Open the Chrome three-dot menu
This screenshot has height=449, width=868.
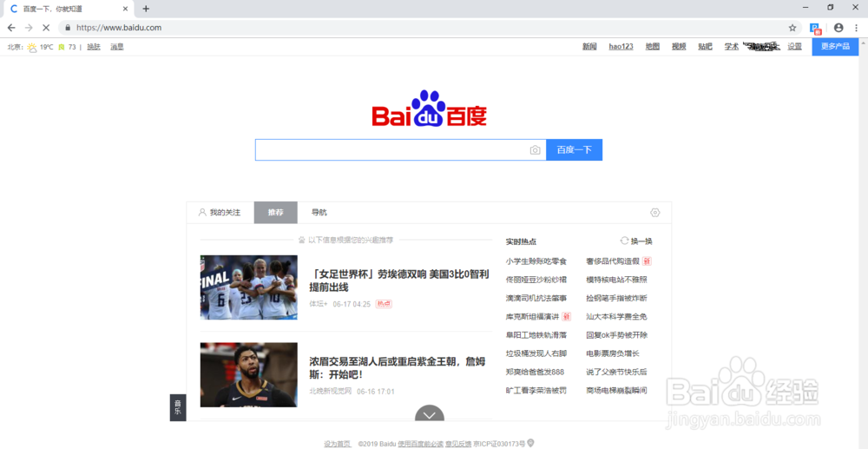(x=858, y=27)
